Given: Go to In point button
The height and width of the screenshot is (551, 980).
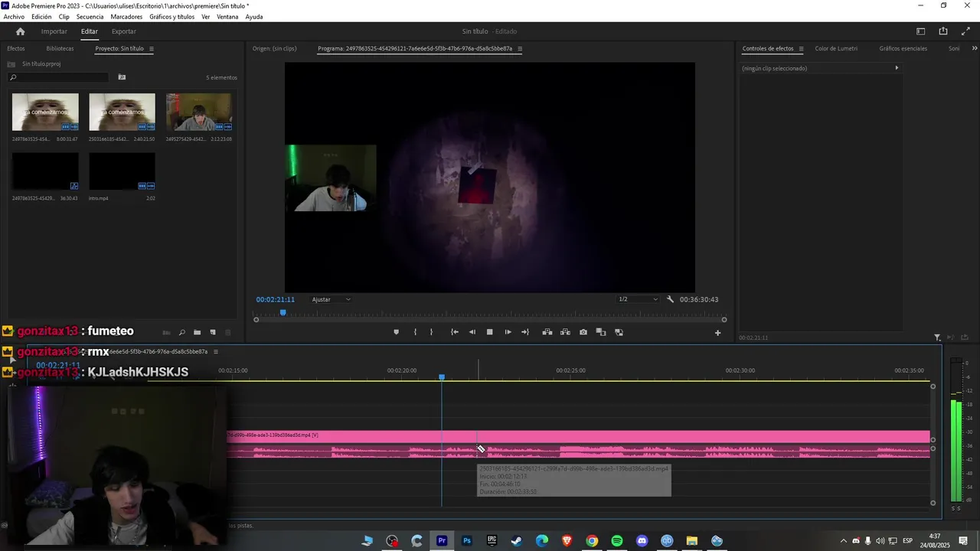Looking at the screenshot, I should (x=455, y=332).
